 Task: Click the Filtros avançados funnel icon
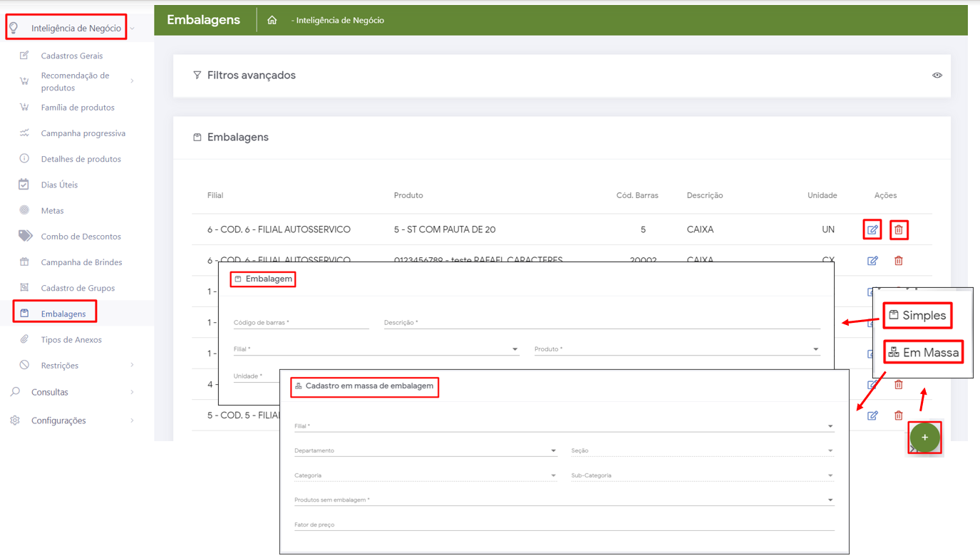(x=197, y=75)
